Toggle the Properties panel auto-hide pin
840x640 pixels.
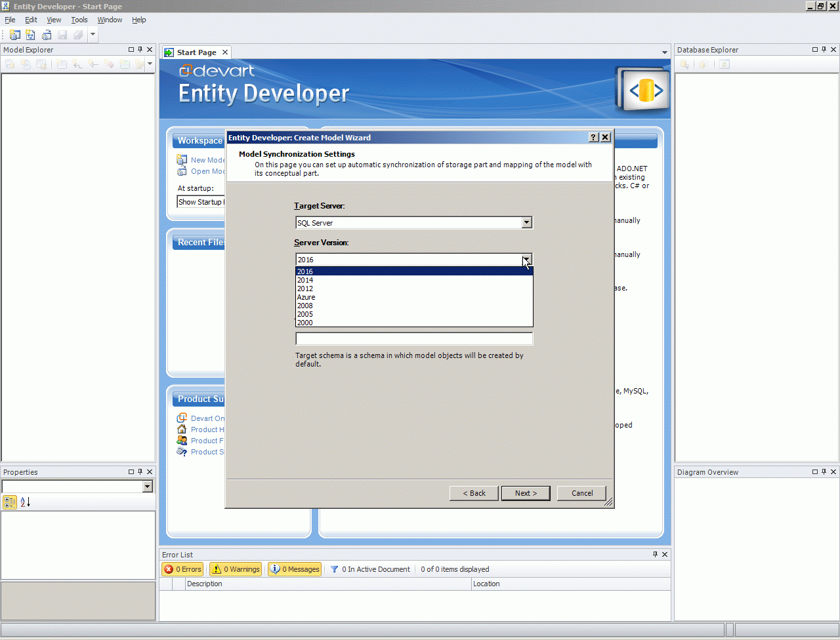[x=140, y=472]
